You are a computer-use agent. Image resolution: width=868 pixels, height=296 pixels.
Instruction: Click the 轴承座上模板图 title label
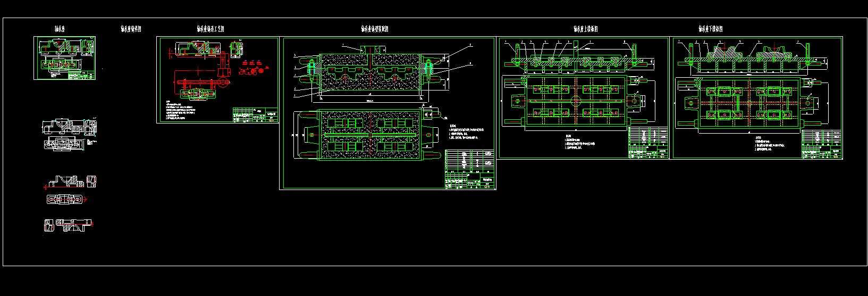tap(586, 29)
